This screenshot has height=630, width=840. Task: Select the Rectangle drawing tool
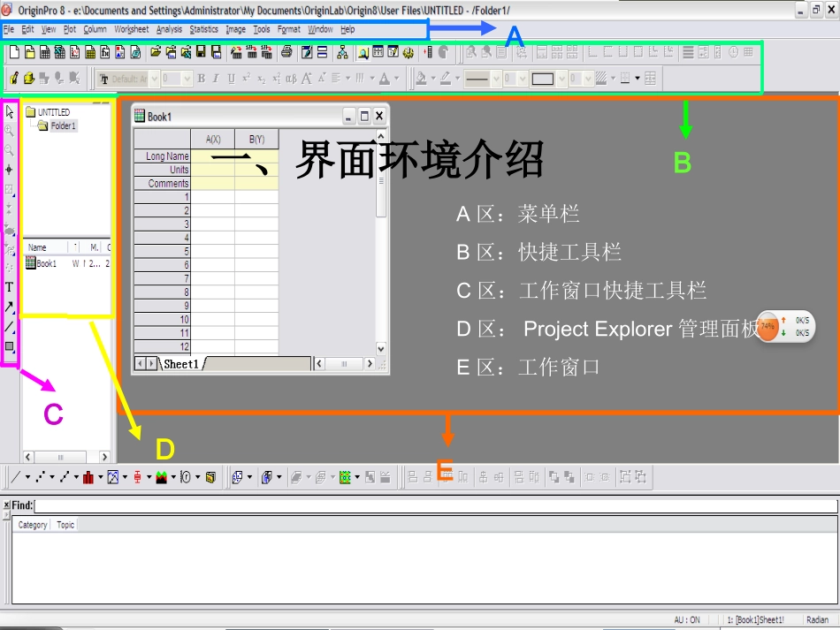(9, 346)
